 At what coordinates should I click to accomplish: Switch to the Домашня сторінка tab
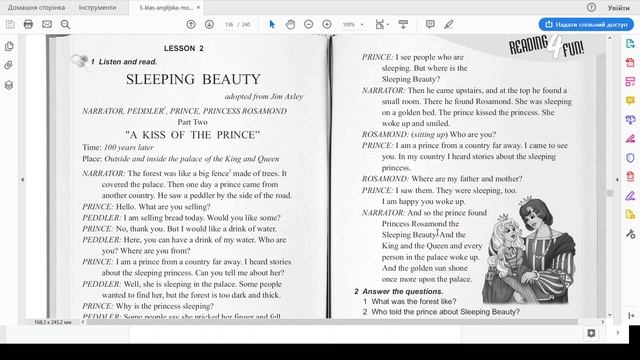(36, 7)
